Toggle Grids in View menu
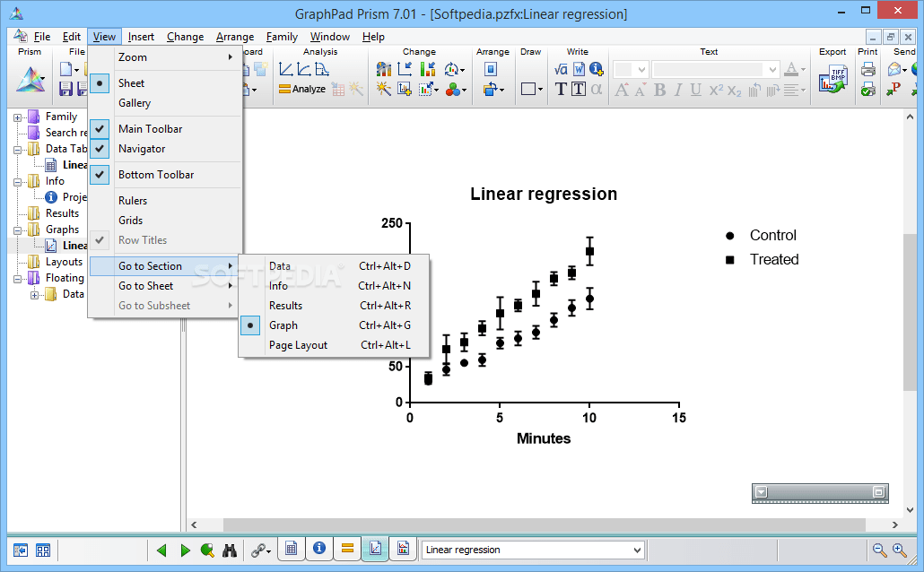 165,221
